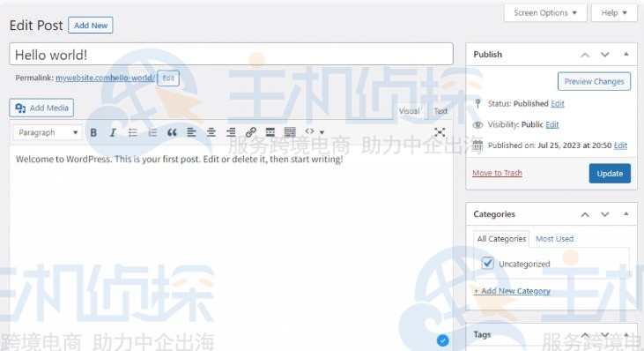Click the Add Media button
Screen dimensions: 644x351
(41, 108)
